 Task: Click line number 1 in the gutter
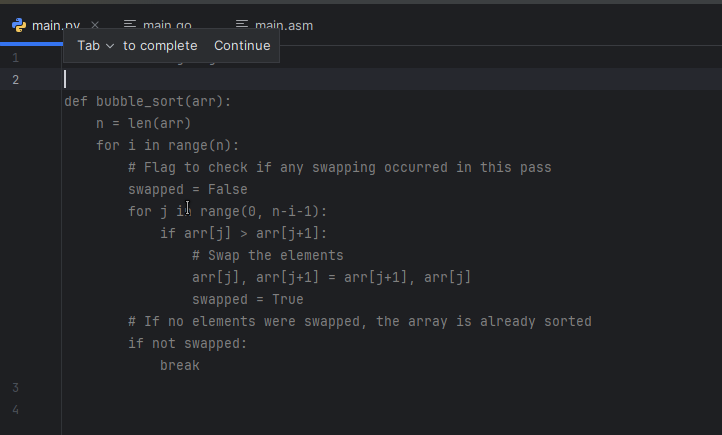[x=15, y=58]
